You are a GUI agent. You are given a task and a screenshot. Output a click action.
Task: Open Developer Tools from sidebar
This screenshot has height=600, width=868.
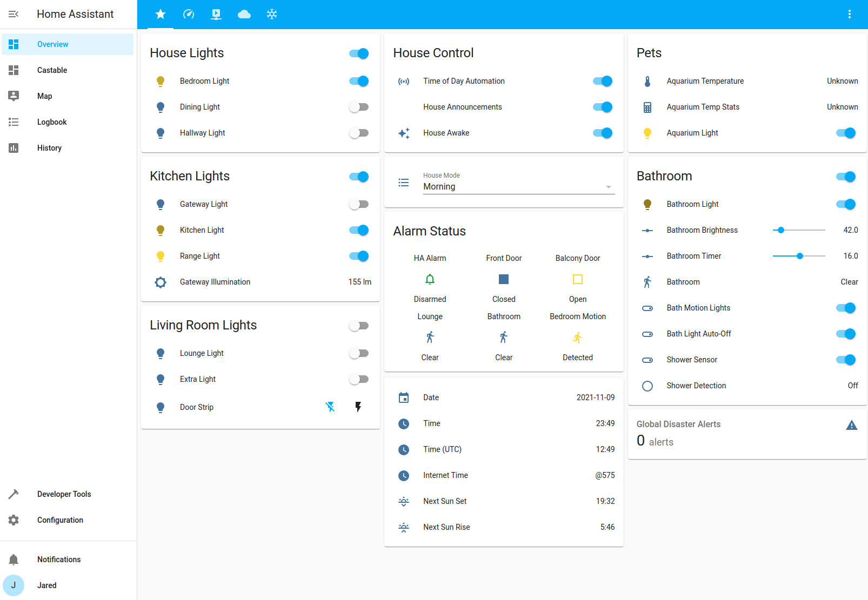[64, 494]
